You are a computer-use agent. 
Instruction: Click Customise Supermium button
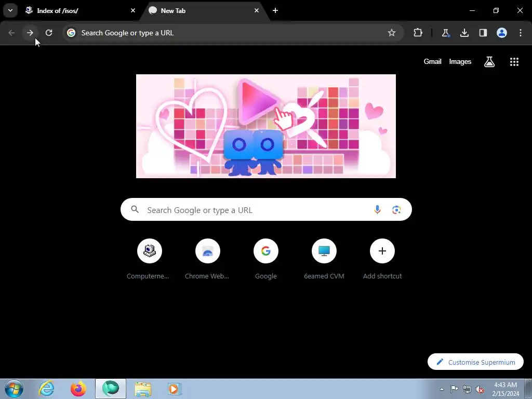point(476,362)
